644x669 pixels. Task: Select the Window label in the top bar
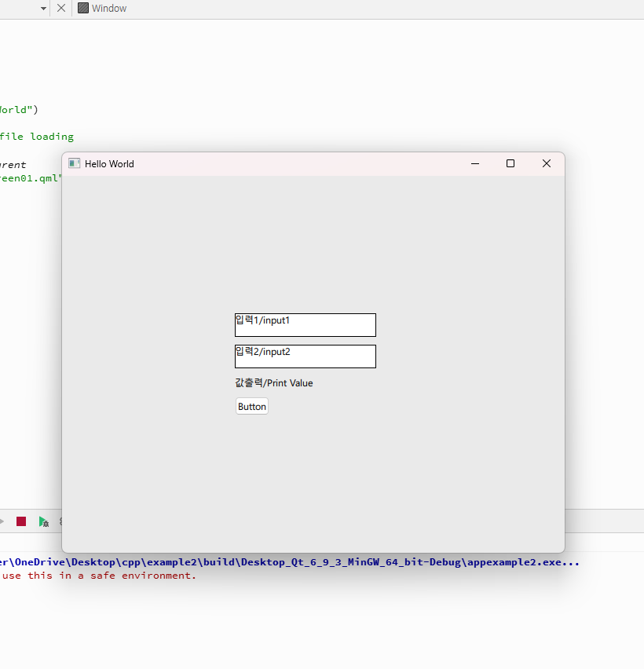(109, 9)
